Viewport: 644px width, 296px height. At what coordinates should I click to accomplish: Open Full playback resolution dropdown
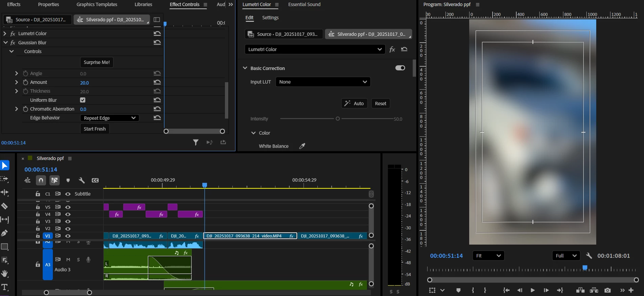(x=566, y=256)
